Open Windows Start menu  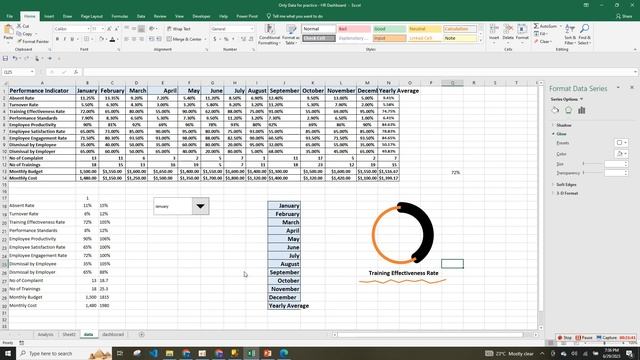coord(7,353)
